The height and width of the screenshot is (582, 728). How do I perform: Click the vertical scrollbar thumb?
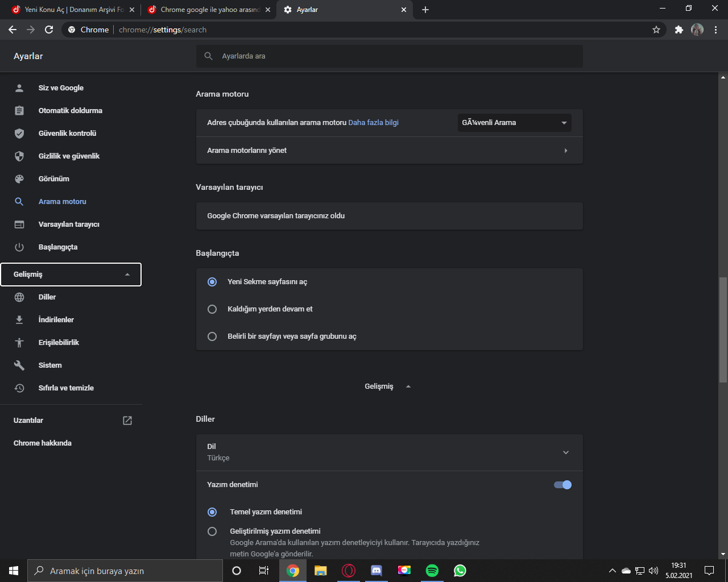723,330
